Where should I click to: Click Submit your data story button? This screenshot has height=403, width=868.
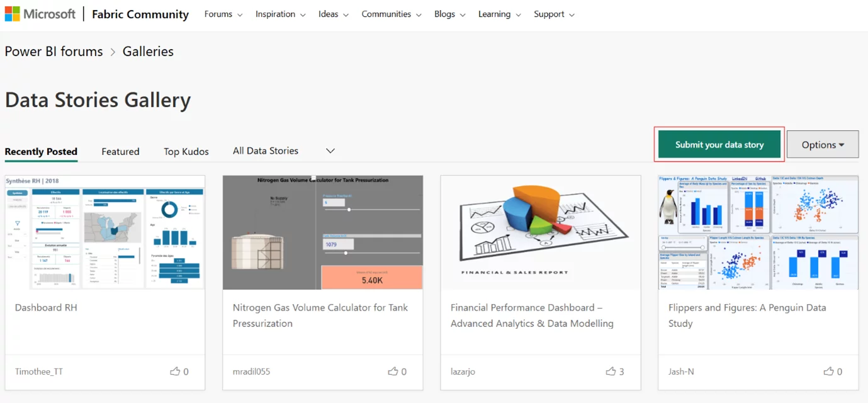click(719, 145)
